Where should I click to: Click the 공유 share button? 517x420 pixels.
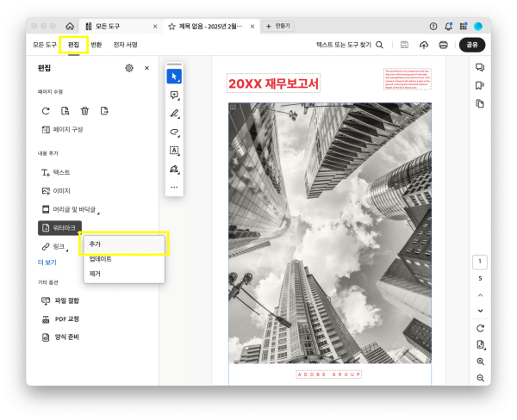(472, 45)
